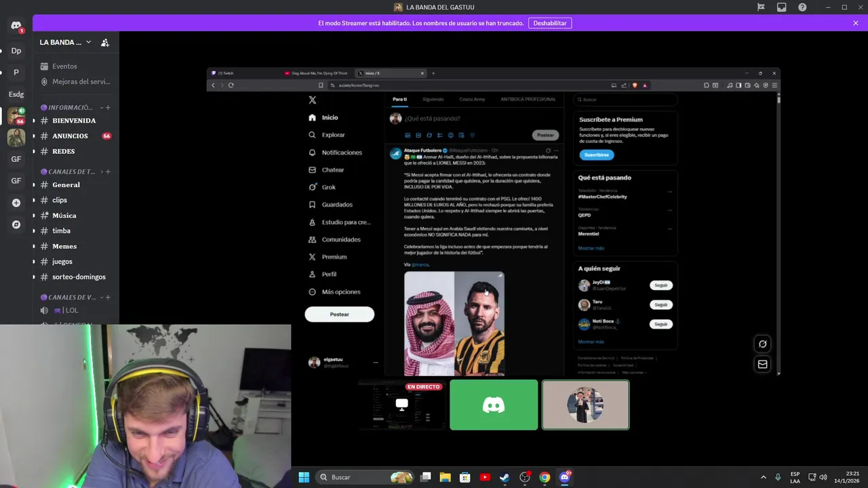Screen dimensions: 868x488
Task: Click the pop-out stream icon above the envelope
Action: pos(762,344)
